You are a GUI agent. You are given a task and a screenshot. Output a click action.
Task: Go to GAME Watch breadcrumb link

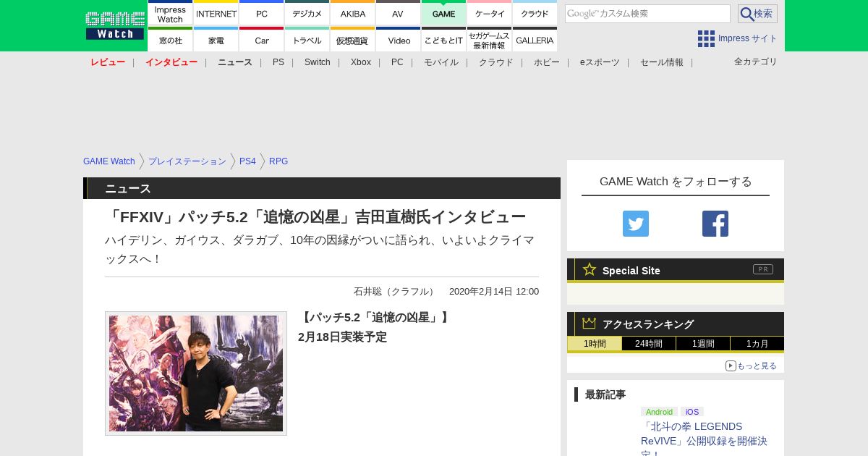coord(109,161)
